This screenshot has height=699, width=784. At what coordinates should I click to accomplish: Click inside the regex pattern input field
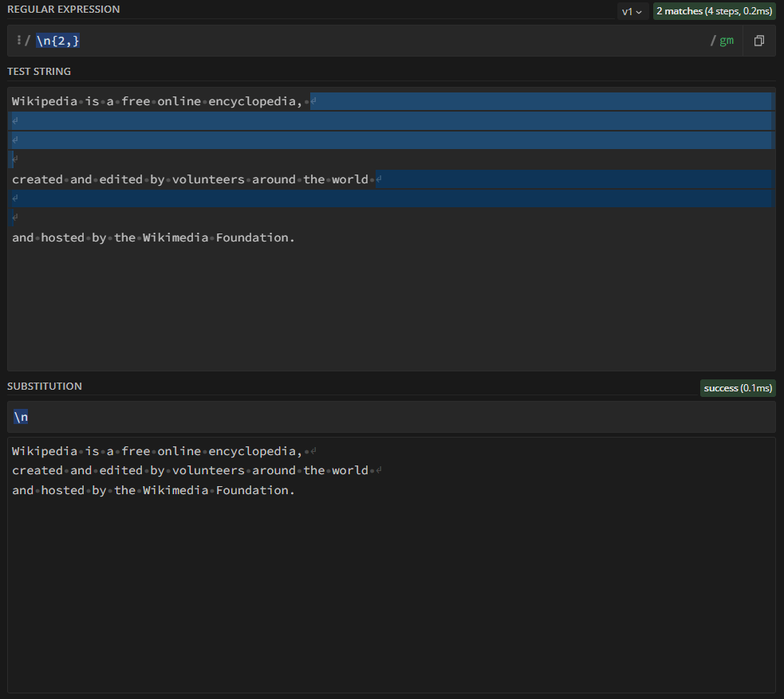click(239, 40)
